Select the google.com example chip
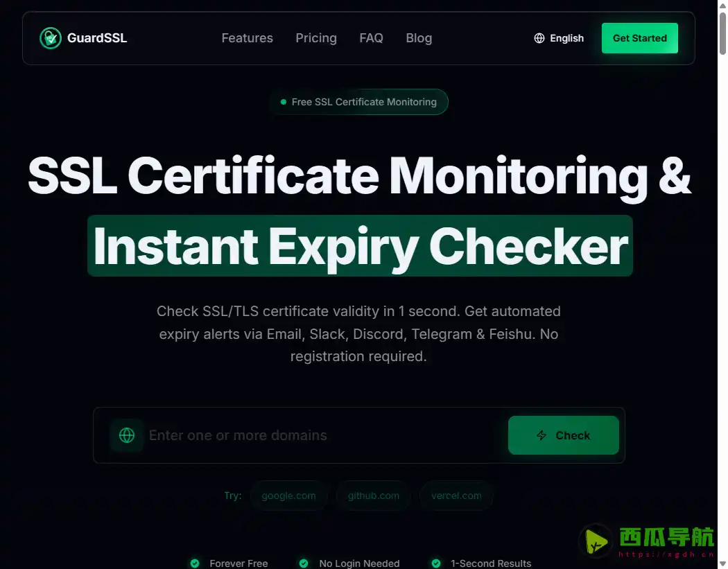 [x=288, y=496]
